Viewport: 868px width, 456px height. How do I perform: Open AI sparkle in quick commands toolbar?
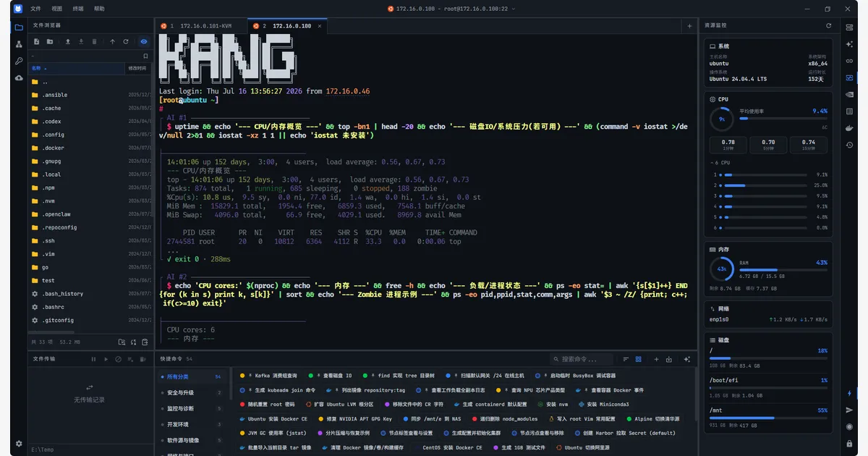[x=686, y=359]
